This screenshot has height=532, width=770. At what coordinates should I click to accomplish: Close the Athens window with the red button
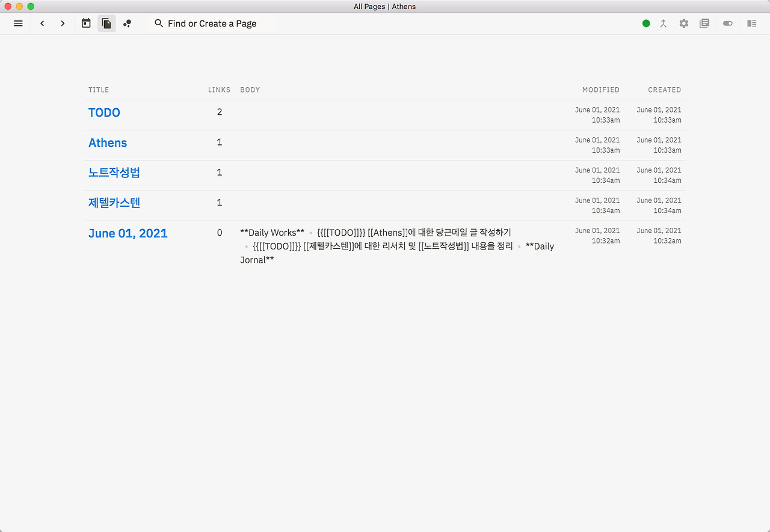[8, 6]
